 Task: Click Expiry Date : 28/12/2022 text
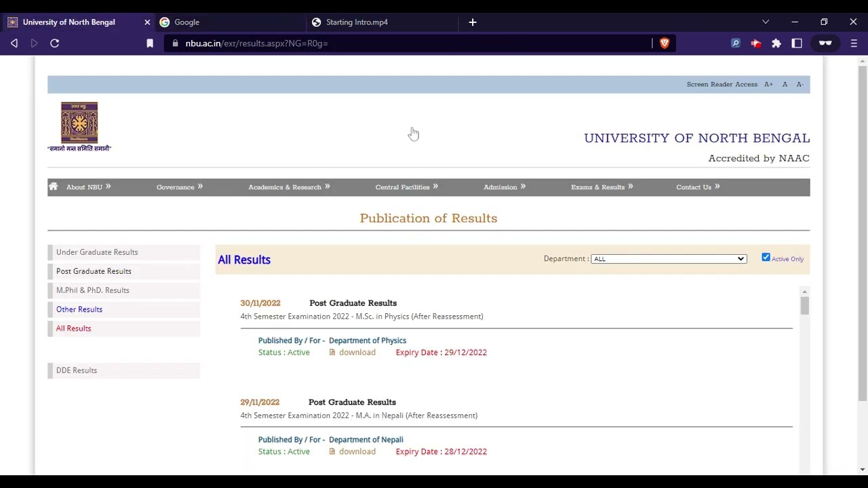[x=441, y=451]
